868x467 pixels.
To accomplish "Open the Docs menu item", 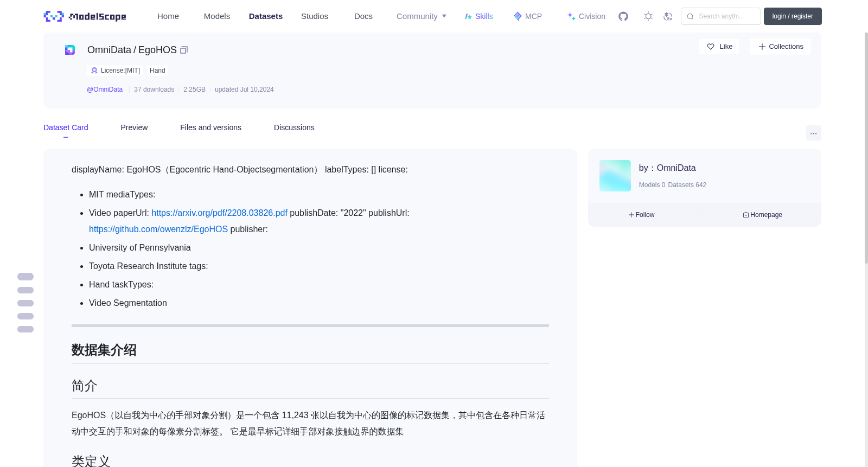I will point(363,16).
